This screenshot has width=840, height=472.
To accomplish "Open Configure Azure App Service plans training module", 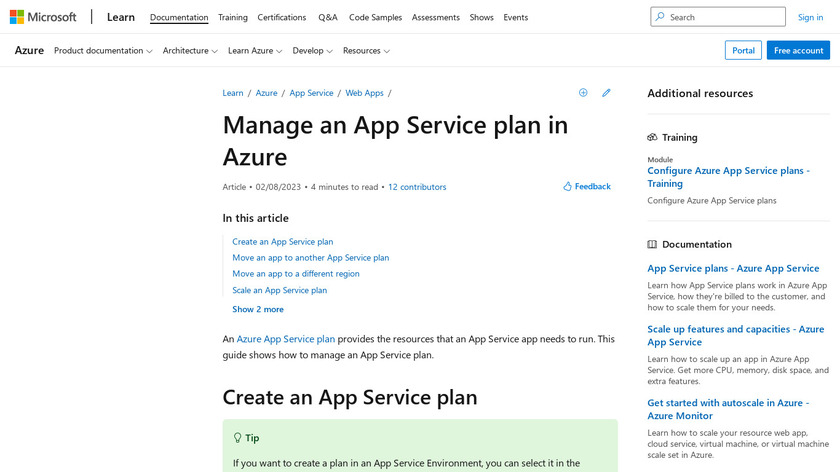I will [x=728, y=177].
